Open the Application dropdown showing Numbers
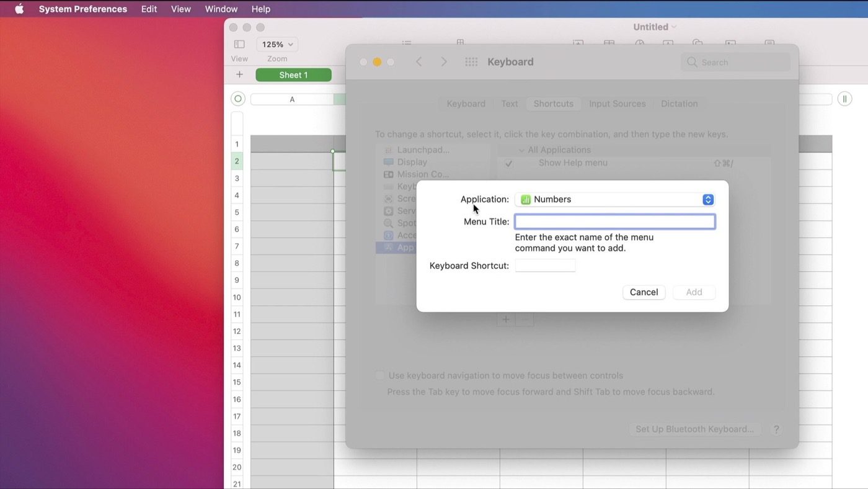The image size is (868, 489). (x=614, y=200)
